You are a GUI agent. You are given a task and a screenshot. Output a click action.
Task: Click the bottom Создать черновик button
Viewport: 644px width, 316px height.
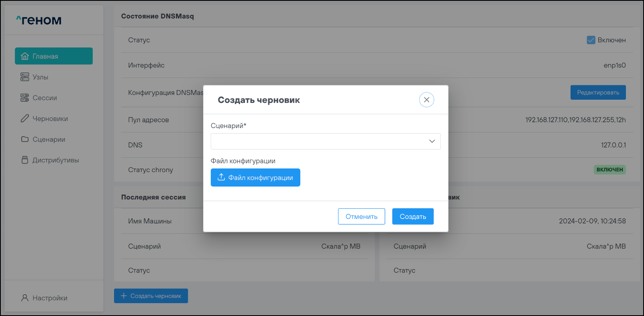[x=151, y=296]
